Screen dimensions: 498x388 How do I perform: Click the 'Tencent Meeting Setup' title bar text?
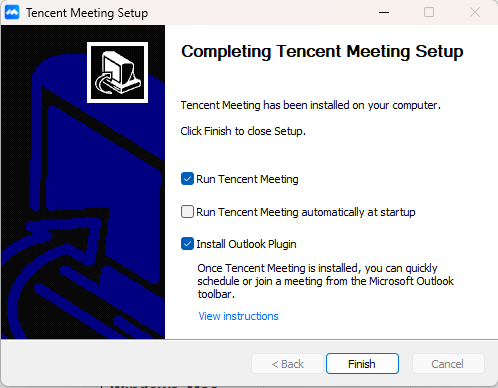[87, 13]
